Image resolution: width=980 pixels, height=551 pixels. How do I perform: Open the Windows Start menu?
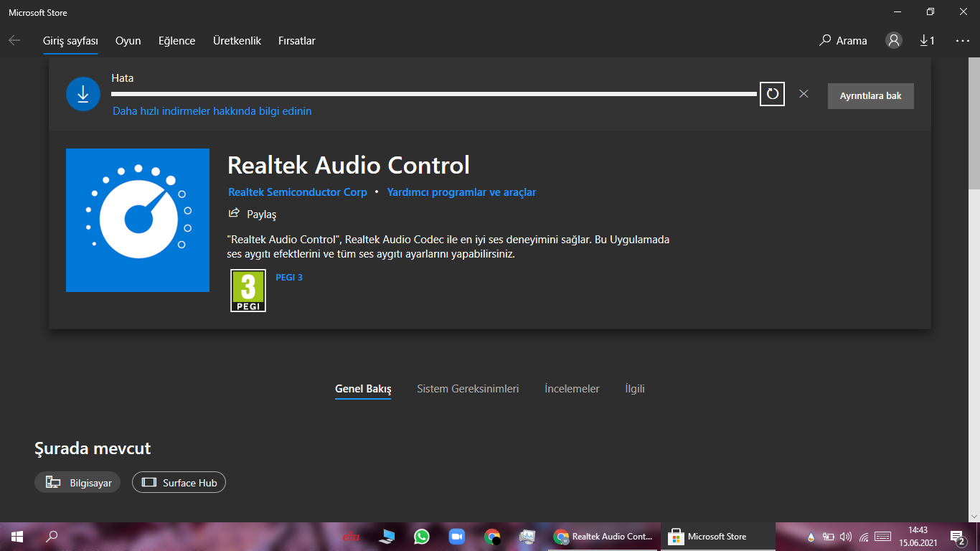17,537
